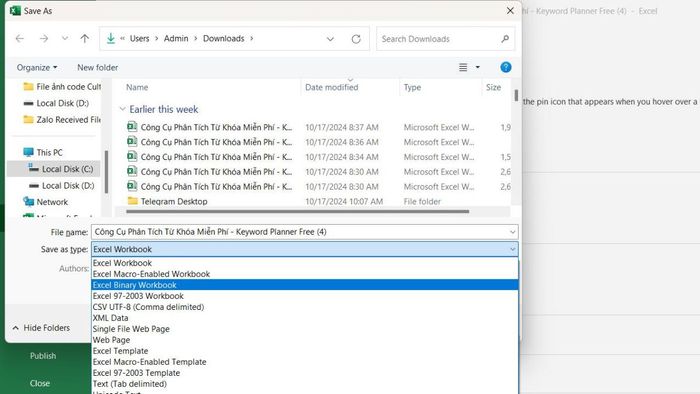Click the Telegram Desktop folder icon
Screen dimensions: 700x394
point(132,201)
